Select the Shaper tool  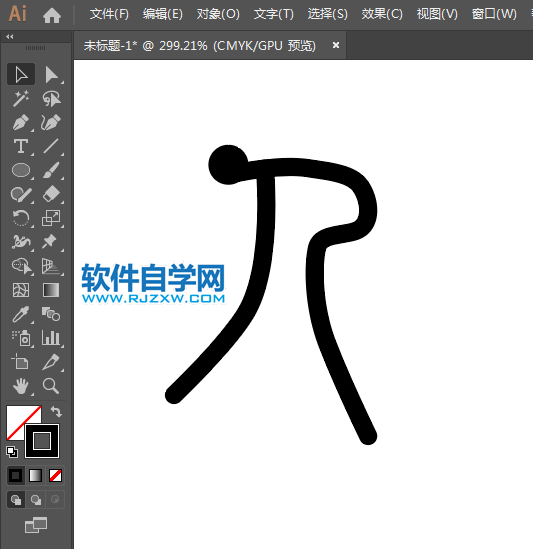tap(21, 194)
